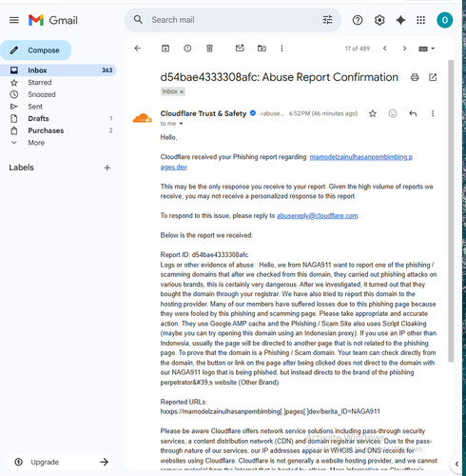Toggle the main menu hamburger icon
Screen dimensions: 466x476
click(14, 20)
